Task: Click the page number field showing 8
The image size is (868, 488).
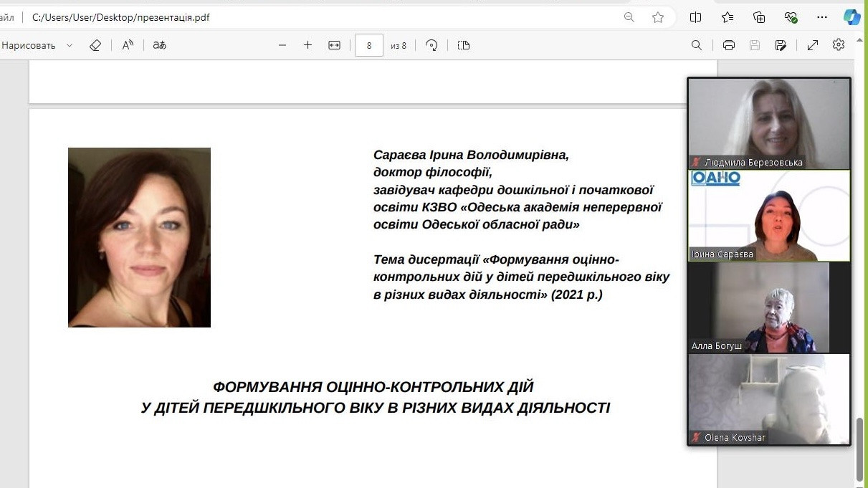Action: click(x=369, y=45)
